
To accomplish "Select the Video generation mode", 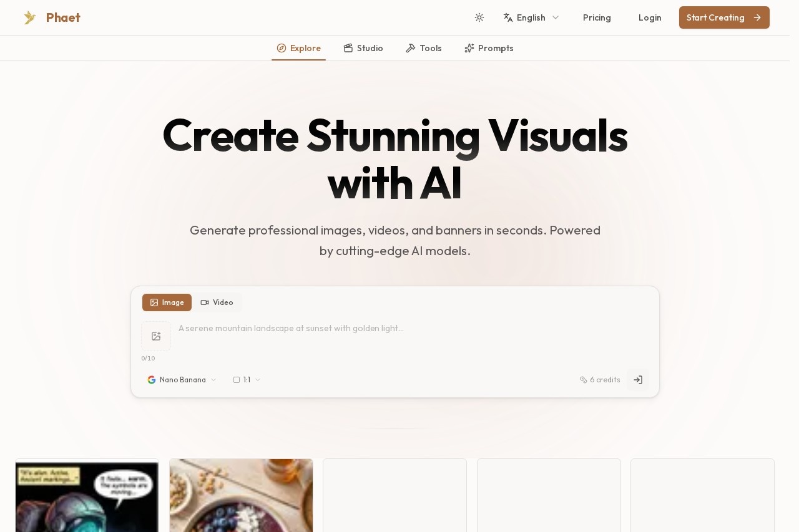I will [x=217, y=302].
